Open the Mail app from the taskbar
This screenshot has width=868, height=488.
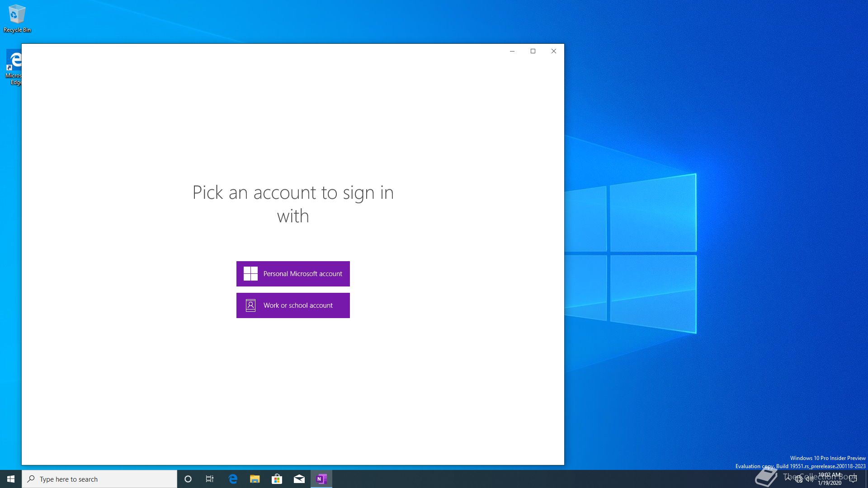click(x=299, y=479)
